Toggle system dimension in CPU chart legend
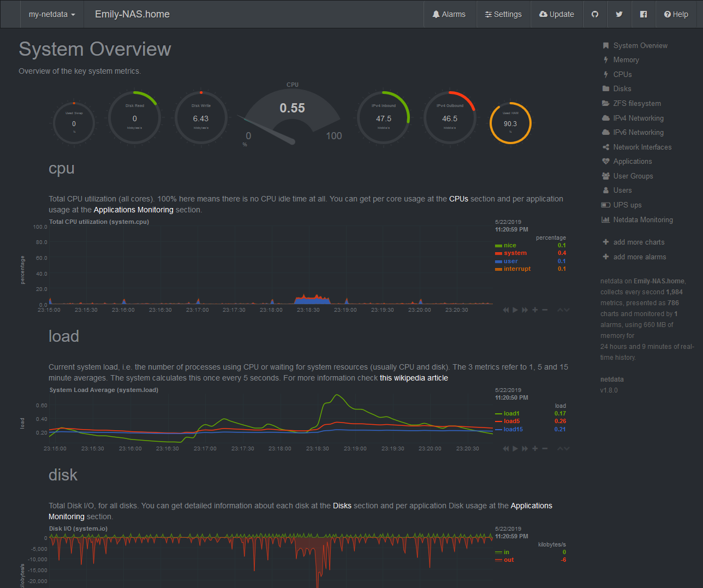Image resolution: width=703 pixels, height=588 pixels. (515, 253)
